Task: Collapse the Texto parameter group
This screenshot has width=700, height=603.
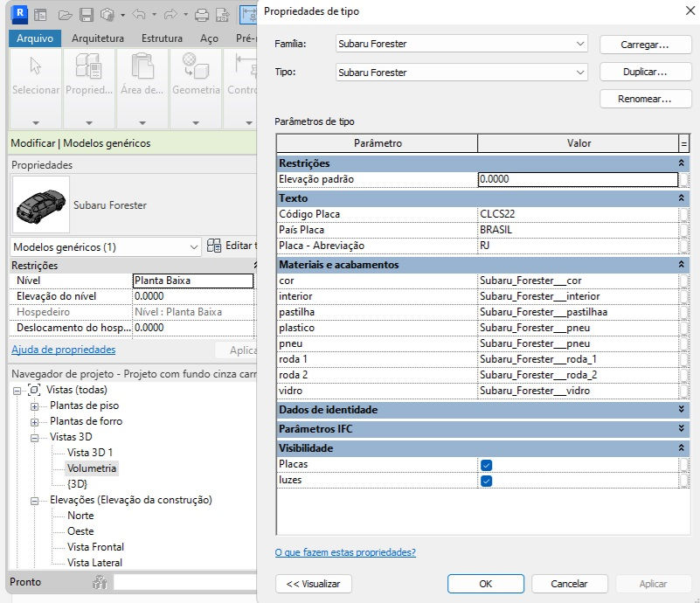Action: 682,198
